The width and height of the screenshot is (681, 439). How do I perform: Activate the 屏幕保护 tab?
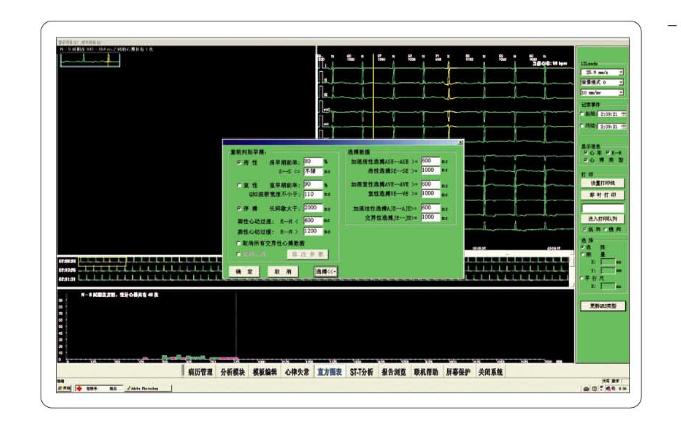[x=458, y=372]
